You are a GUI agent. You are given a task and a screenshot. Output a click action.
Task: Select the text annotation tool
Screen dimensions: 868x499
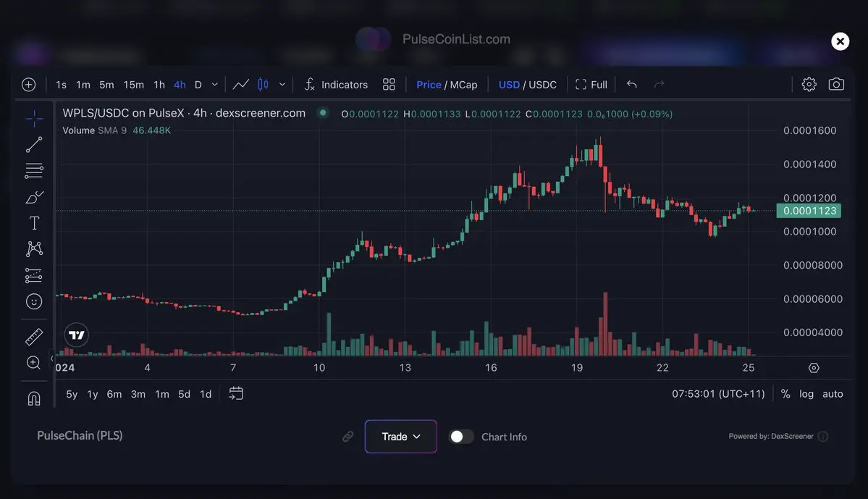[34, 223]
